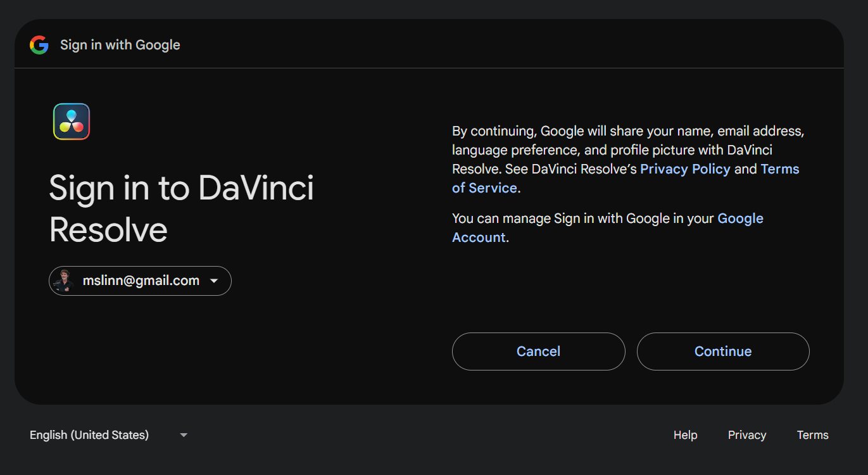Viewport: 868px width, 475px height.
Task: Click the language selector's down arrow
Action: (x=184, y=435)
